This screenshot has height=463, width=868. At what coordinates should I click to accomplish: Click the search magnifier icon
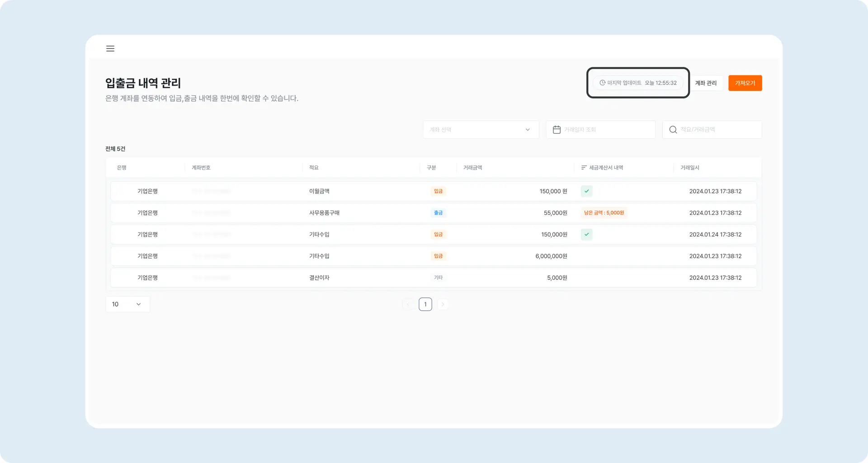673,130
